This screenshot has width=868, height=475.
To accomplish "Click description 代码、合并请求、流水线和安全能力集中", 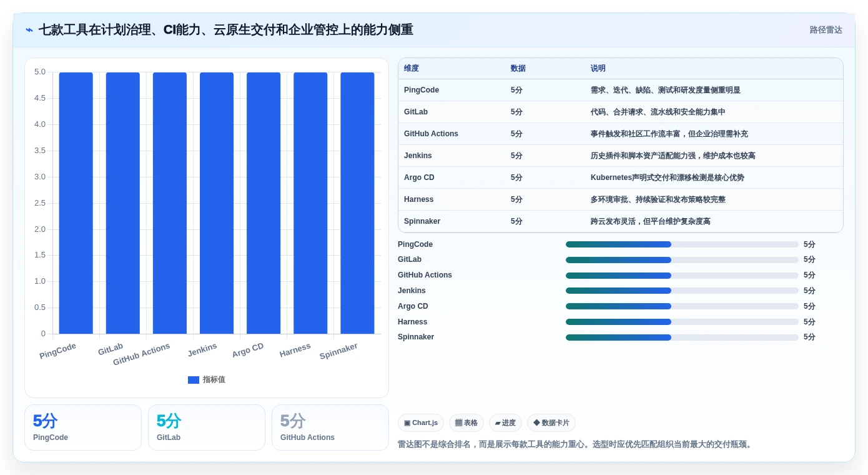I will pos(658,112).
